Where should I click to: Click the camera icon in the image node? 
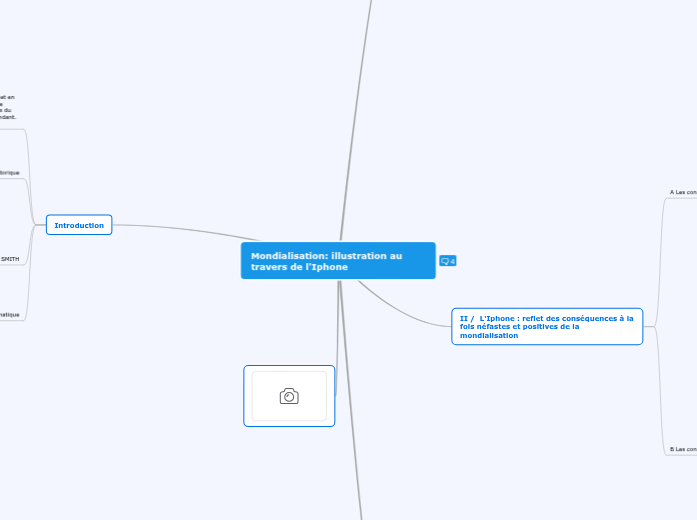[x=289, y=396]
